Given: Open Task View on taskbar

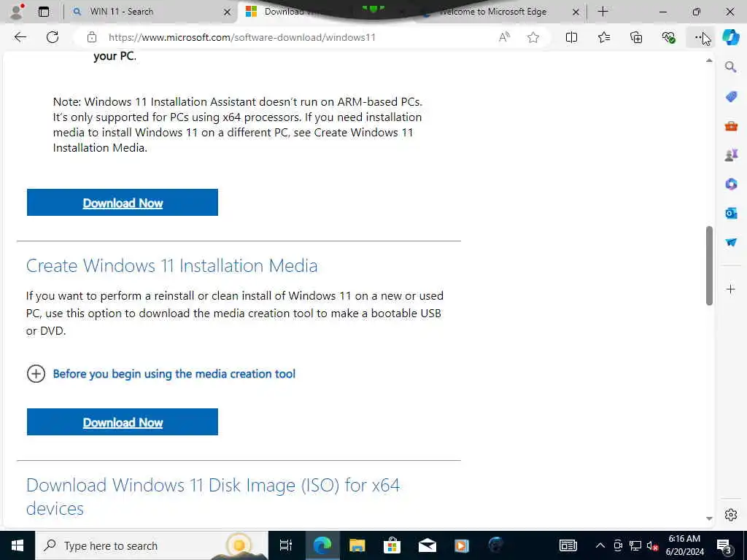Looking at the screenshot, I should click(285, 545).
